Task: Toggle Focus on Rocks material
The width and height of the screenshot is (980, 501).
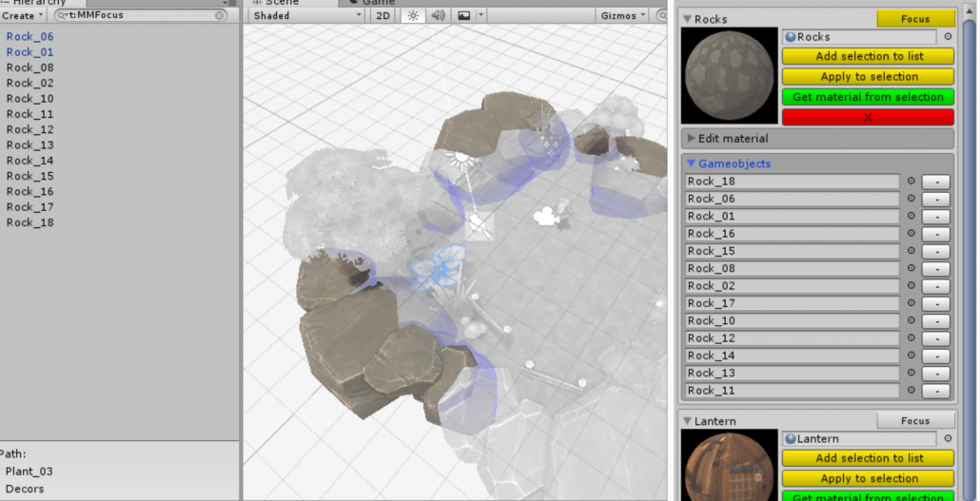Action: (x=914, y=19)
